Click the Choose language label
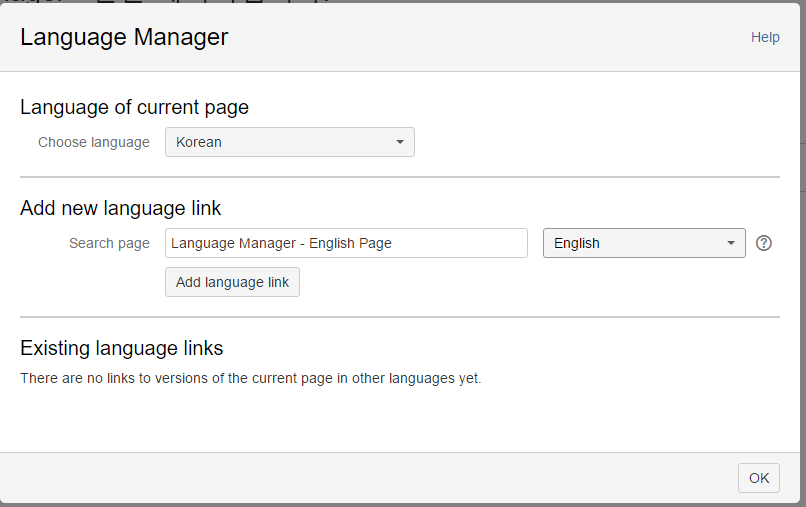The width and height of the screenshot is (806, 507). (x=94, y=142)
